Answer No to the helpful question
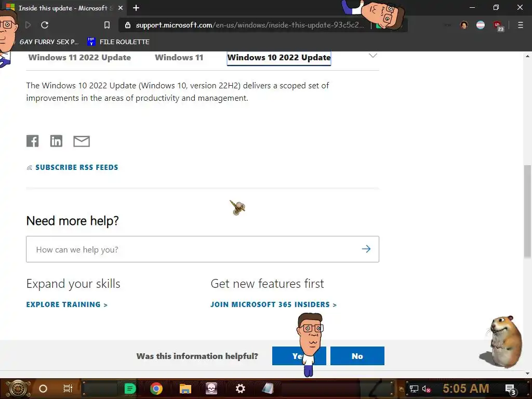532x399 pixels. (x=357, y=356)
